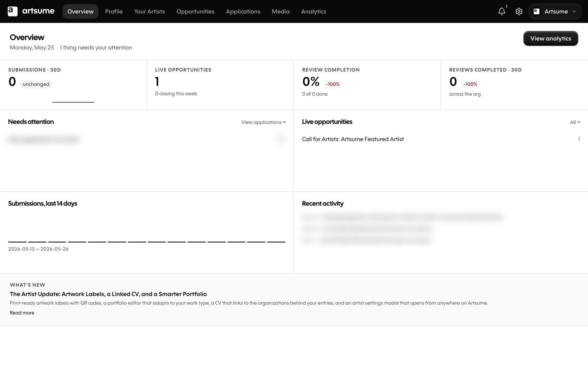Open the Opportunities tab
This screenshot has width=588, height=368.
195,11
